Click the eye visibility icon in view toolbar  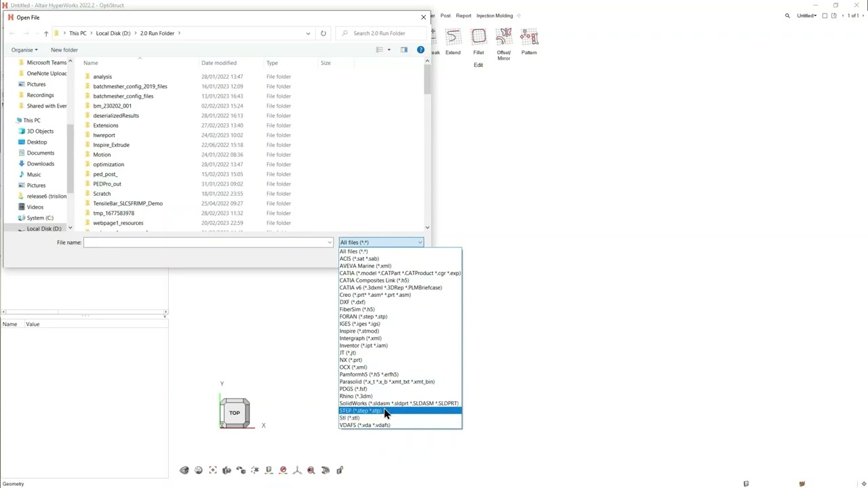coord(184,470)
